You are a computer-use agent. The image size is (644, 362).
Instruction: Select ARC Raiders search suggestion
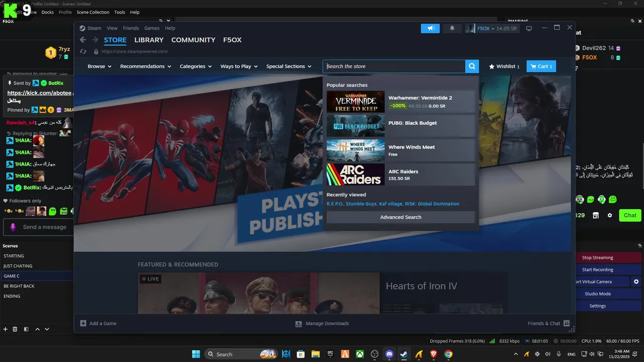coord(400,174)
